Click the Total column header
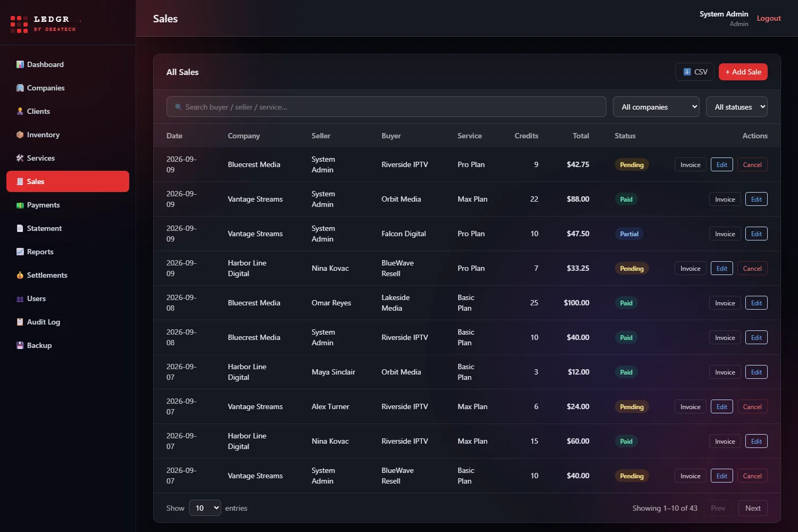Image resolution: width=798 pixels, height=532 pixels. [x=580, y=136]
